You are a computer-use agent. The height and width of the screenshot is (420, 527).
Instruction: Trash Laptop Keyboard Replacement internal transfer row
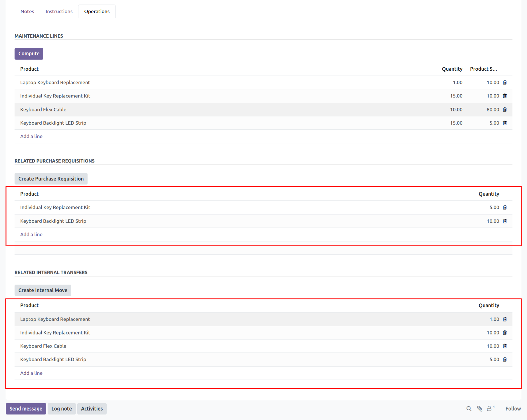click(504, 319)
